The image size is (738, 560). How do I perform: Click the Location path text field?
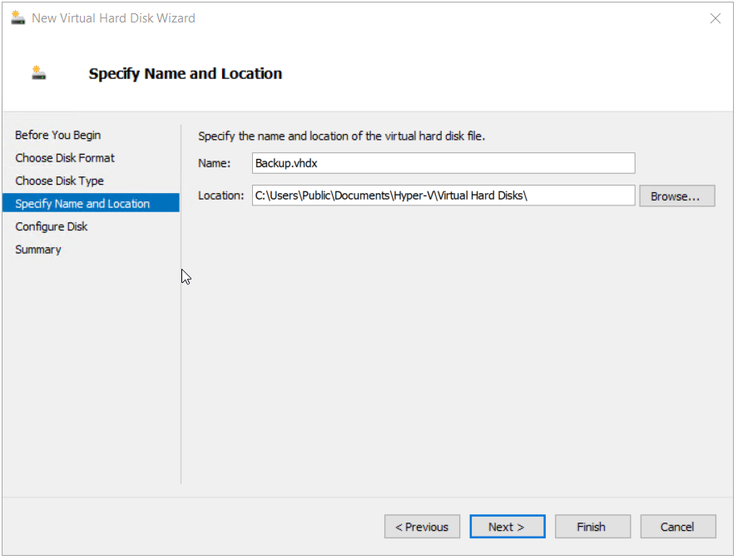[443, 196]
